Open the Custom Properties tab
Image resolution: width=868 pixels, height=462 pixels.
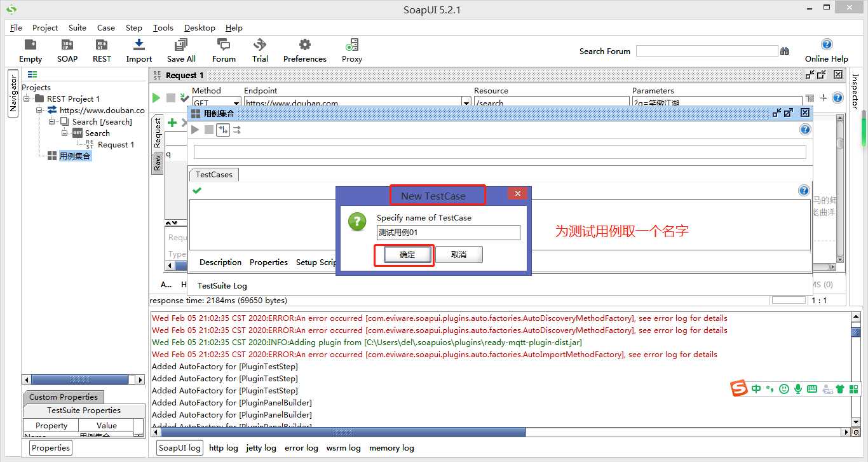click(x=64, y=397)
